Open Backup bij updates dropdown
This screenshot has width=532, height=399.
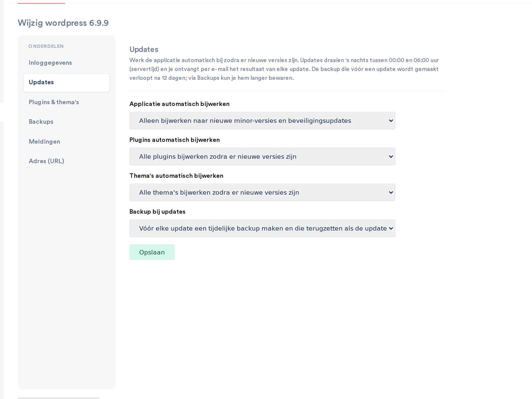(262, 228)
